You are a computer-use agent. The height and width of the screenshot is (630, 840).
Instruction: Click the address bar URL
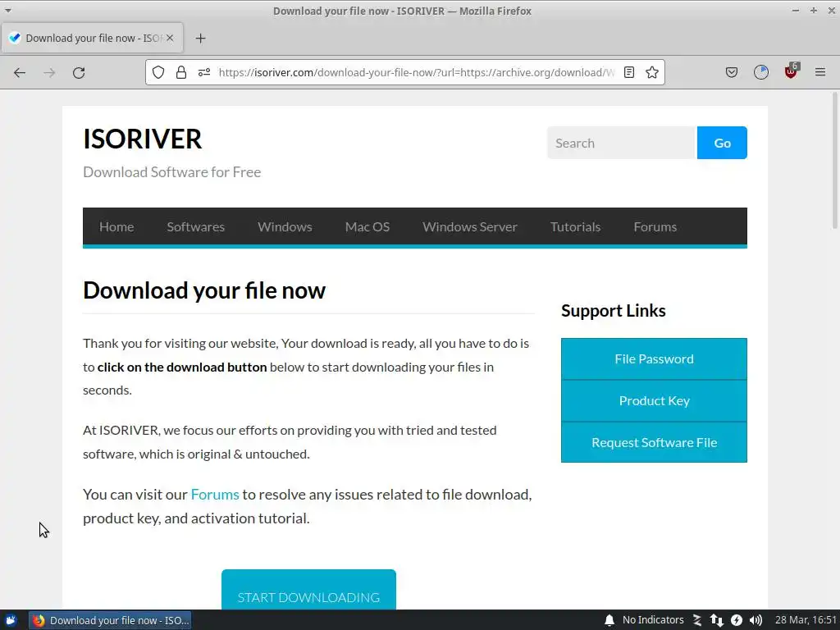pos(416,72)
